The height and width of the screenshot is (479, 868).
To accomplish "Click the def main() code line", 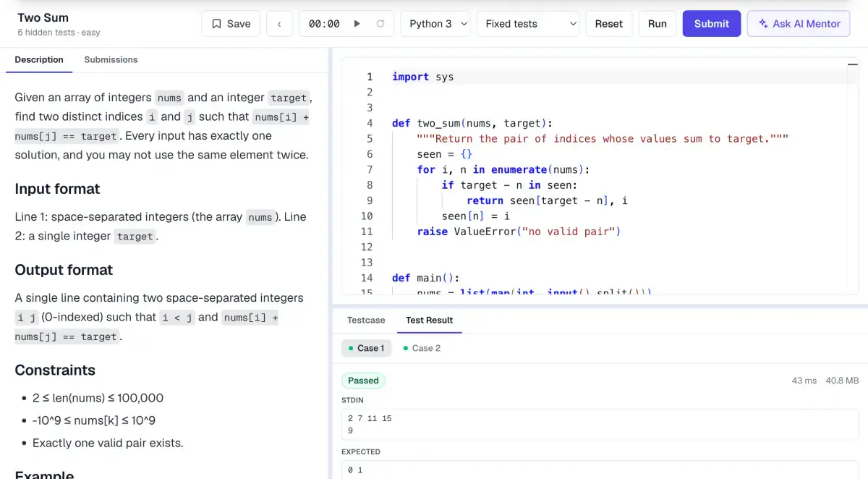I will [x=426, y=278].
